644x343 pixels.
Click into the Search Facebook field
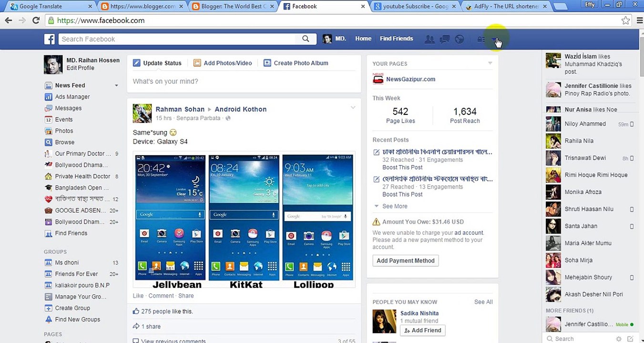(x=177, y=39)
